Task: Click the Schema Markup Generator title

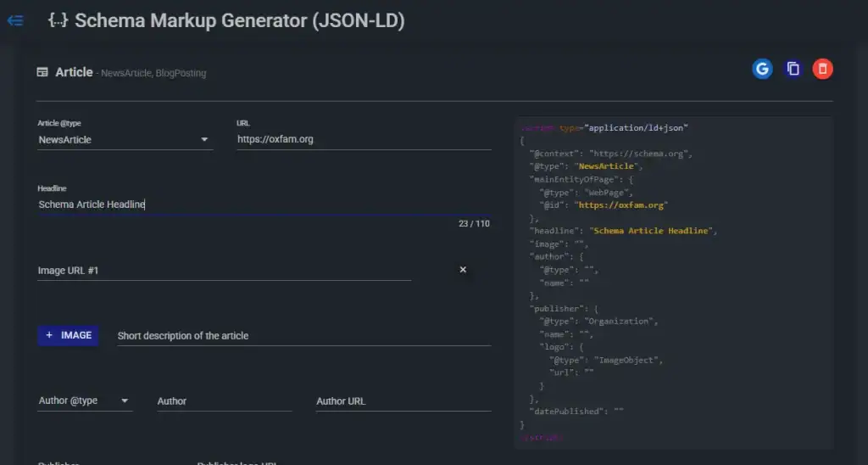Action: coord(240,20)
